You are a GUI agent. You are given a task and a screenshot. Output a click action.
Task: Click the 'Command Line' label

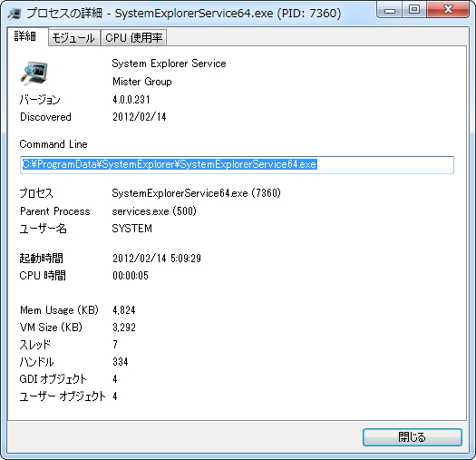click(x=53, y=144)
